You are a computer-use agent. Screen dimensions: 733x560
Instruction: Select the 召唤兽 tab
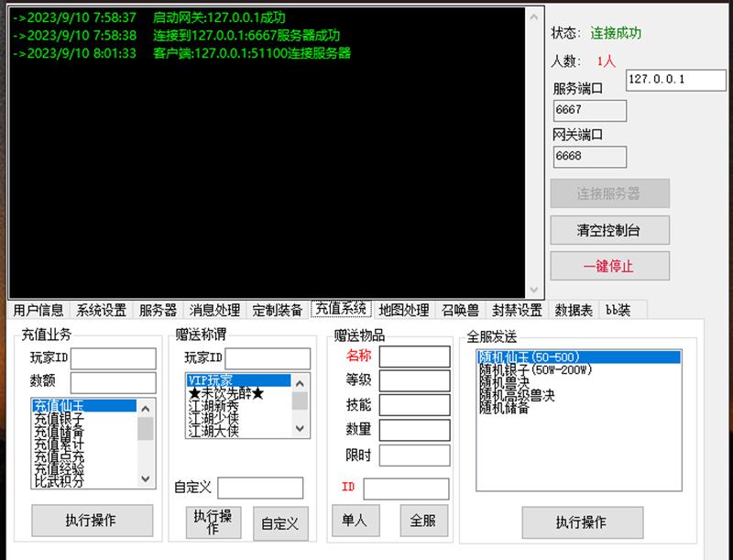point(461,310)
